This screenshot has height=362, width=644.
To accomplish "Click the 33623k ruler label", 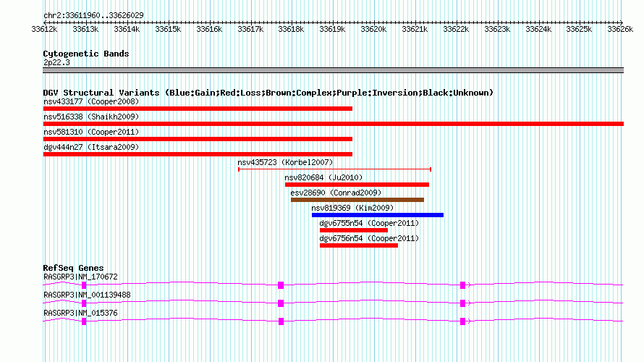I will [x=497, y=29].
